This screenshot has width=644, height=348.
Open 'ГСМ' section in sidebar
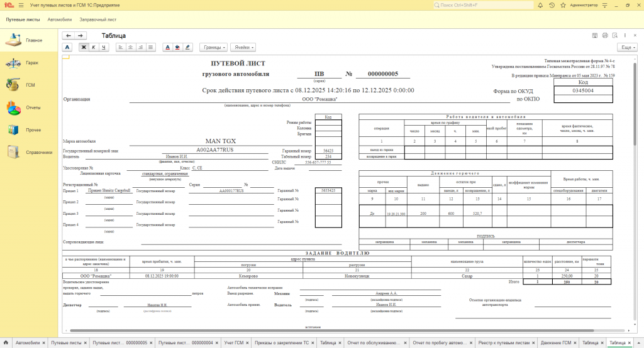tap(29, 85)
